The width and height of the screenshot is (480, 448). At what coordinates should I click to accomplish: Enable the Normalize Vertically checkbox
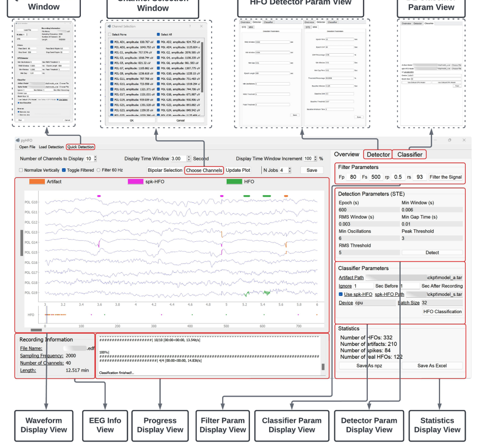click(x=21, y=170)
